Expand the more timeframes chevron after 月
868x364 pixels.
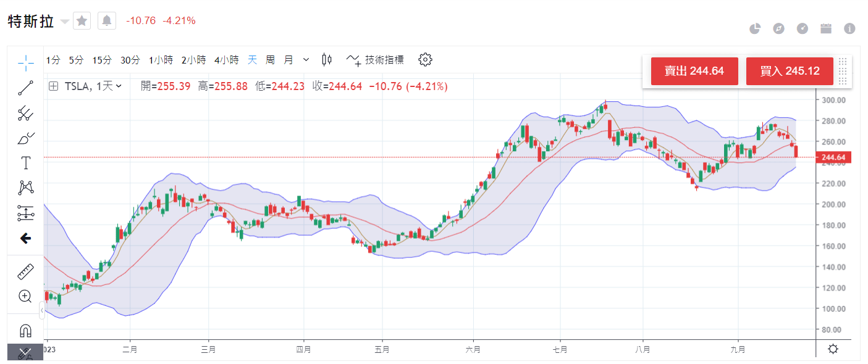[x=306, y=60]
